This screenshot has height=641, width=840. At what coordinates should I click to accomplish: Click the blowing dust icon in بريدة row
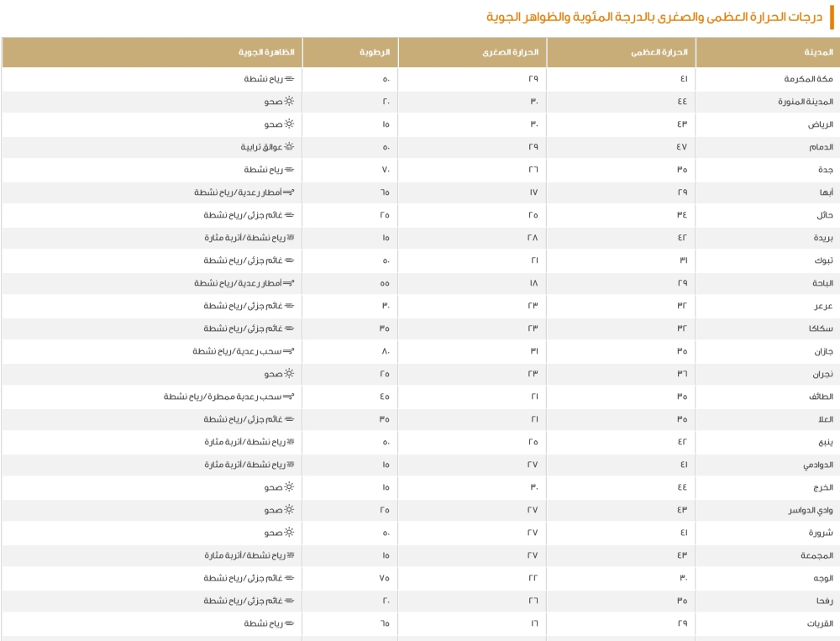(x=291, y=238)
